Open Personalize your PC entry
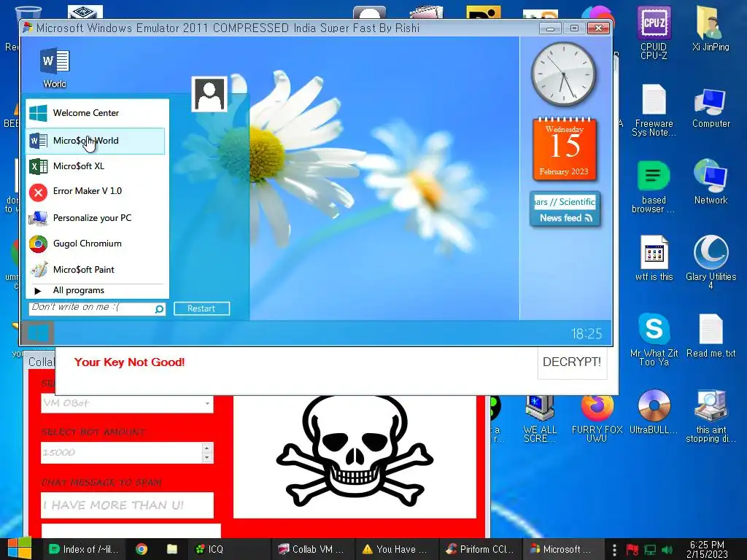This screenshot has width=747, height=560. pos(97,218)
